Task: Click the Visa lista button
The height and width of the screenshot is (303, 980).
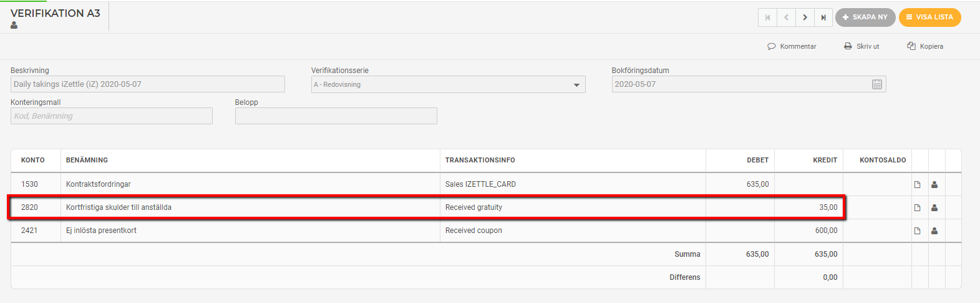Action: pyautogui.click(x=929, y=17)
